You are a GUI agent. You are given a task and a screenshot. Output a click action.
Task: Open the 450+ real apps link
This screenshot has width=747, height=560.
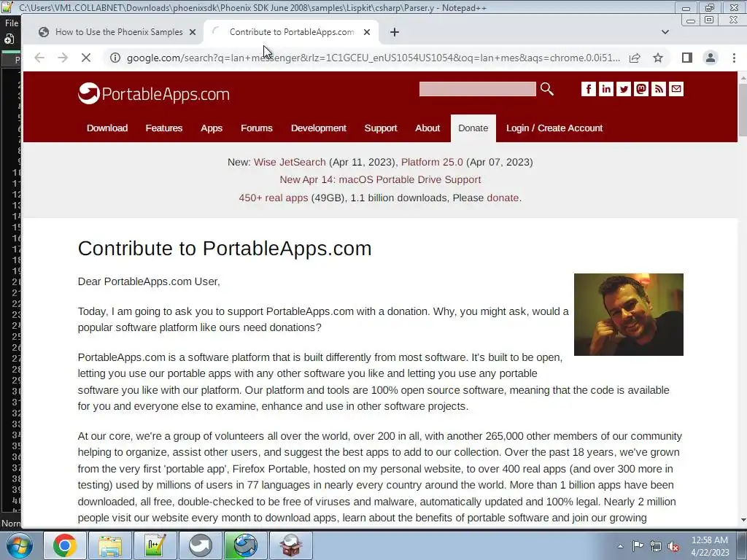[x=274, y=198]
